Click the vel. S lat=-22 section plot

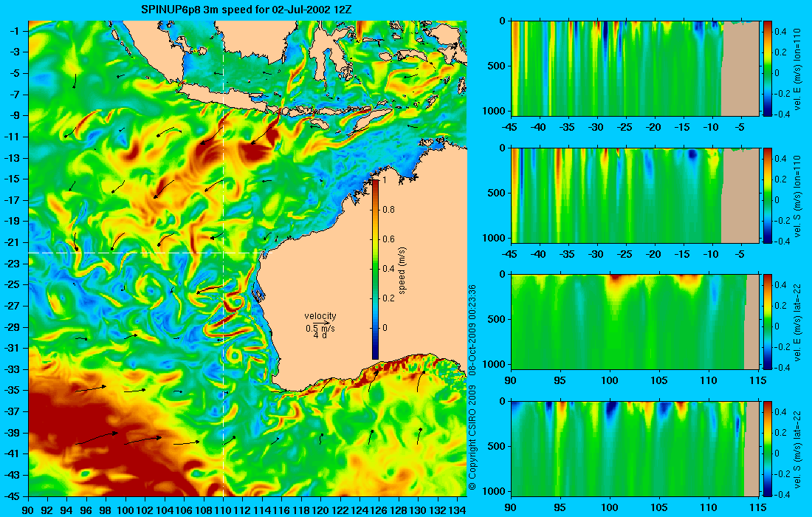click(635, 448)
